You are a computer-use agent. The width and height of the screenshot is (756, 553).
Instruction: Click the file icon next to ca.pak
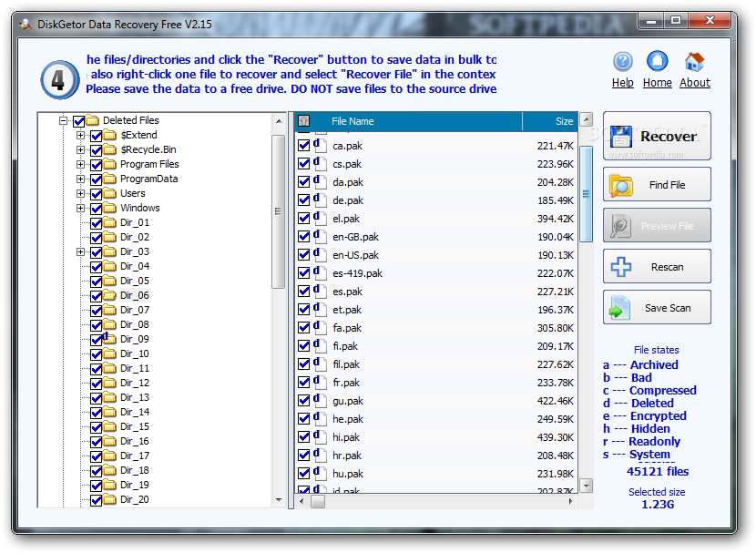320,145
